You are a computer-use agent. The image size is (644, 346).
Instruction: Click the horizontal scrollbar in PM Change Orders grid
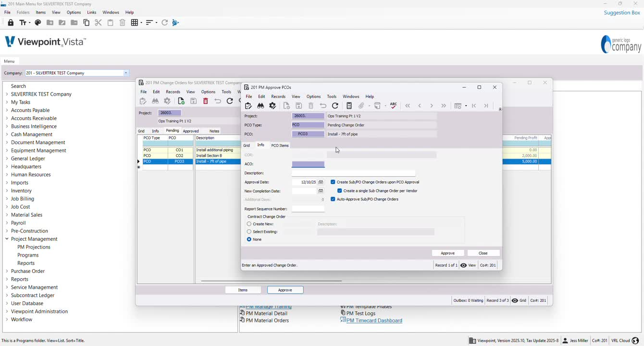point(271,281)
